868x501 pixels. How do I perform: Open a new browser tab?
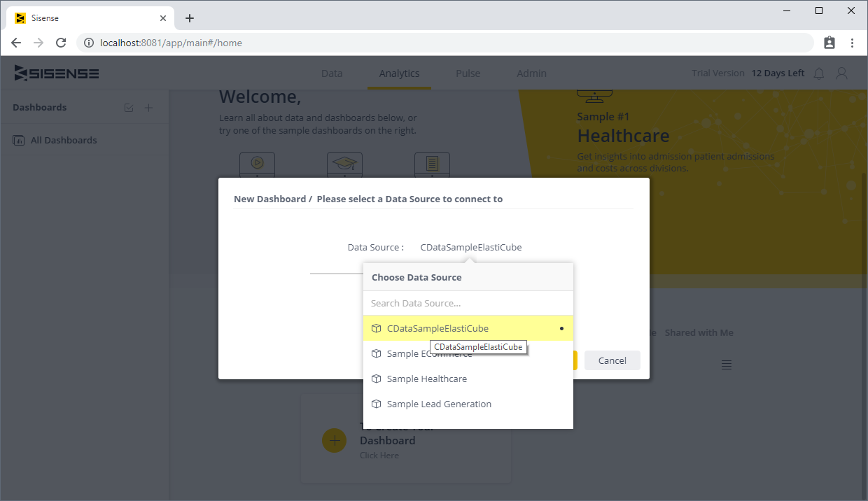tap(190, 18)
